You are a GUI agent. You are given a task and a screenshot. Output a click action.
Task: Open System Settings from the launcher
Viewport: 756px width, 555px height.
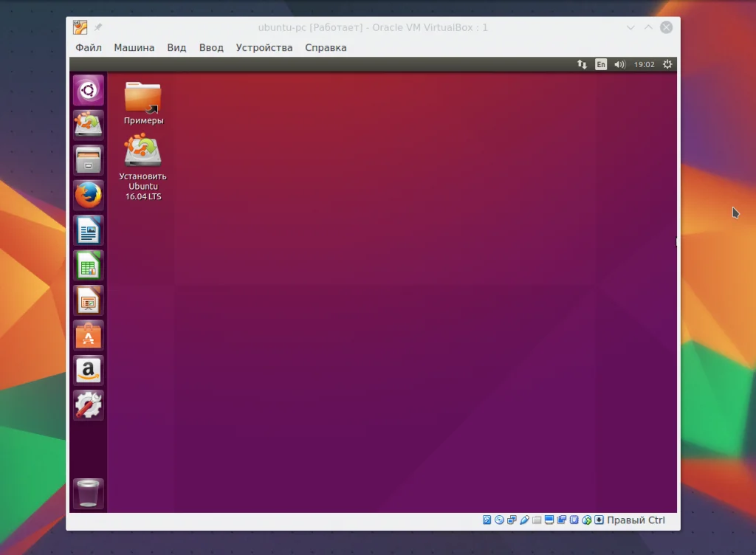click(x=89, y=405)
